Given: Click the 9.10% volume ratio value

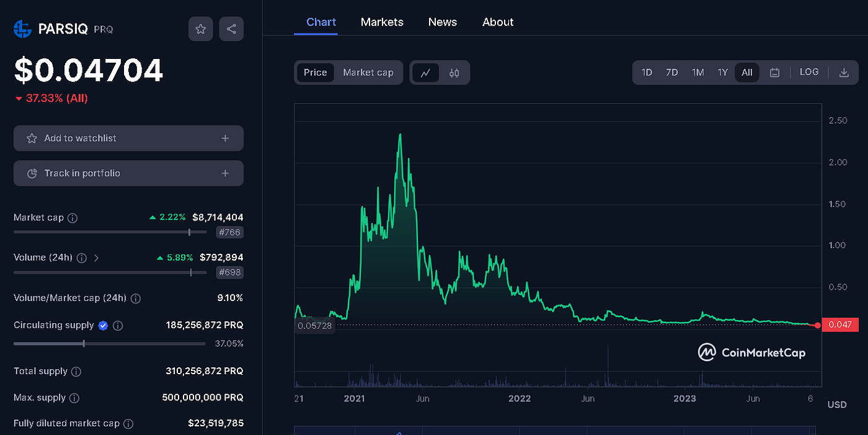Looking at the screenshot, I should (230, 298).
